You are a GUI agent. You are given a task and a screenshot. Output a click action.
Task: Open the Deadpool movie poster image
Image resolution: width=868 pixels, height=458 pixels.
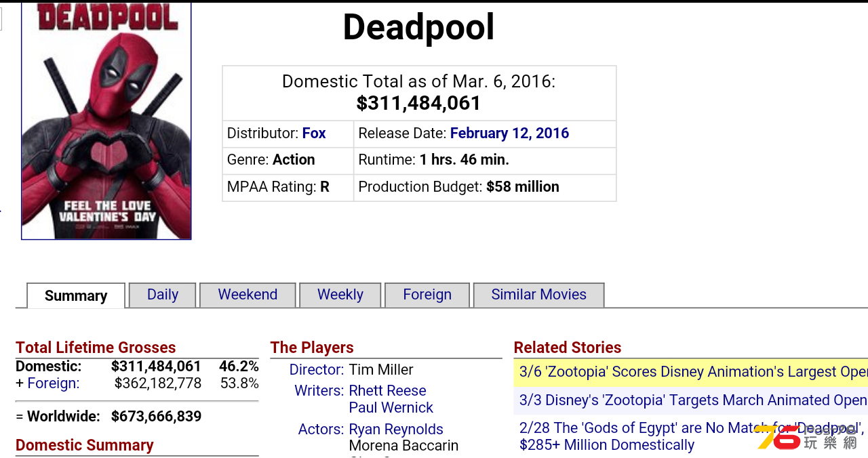[x=106, y=121]
